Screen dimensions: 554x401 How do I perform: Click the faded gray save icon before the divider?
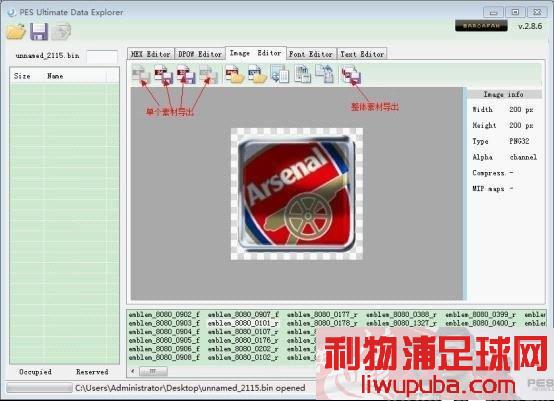[208, 74]
